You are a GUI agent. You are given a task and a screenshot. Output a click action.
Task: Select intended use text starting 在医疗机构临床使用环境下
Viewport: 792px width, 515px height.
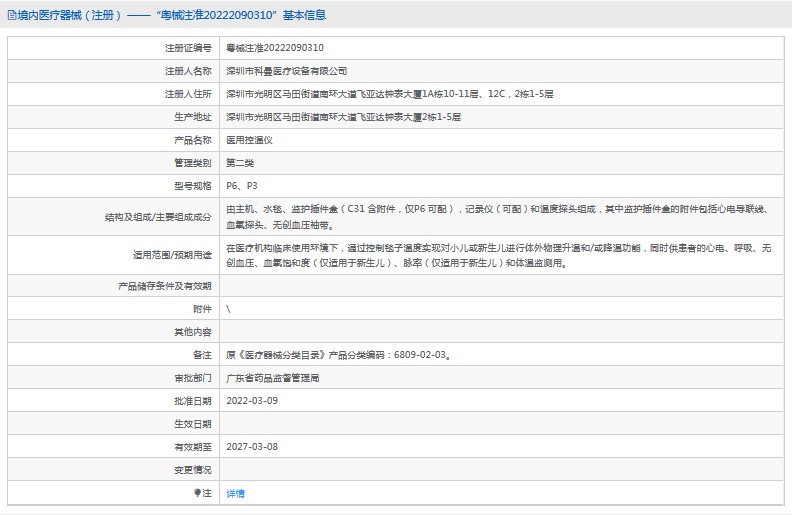(499, 255)
